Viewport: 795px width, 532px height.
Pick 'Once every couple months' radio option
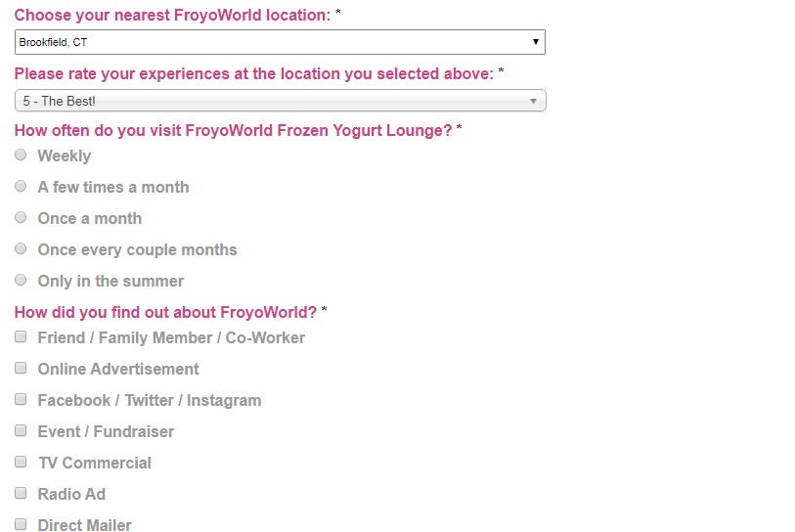coord(21,248)
